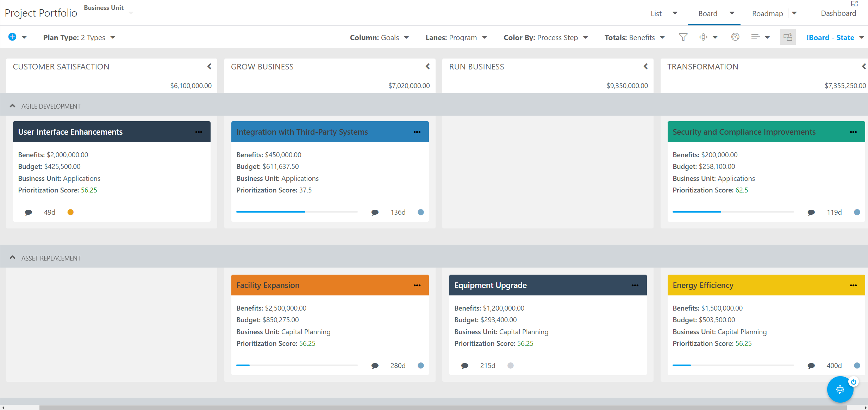
Task: Open Security and Compliance Improvements title
Action: 744,132
